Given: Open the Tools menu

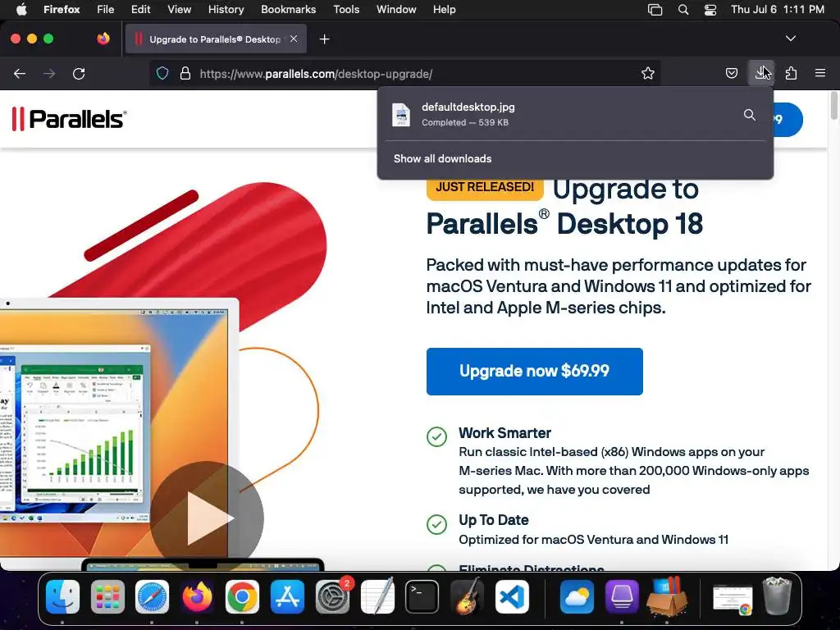Looking at the screenshot, I should click(346, 9).
